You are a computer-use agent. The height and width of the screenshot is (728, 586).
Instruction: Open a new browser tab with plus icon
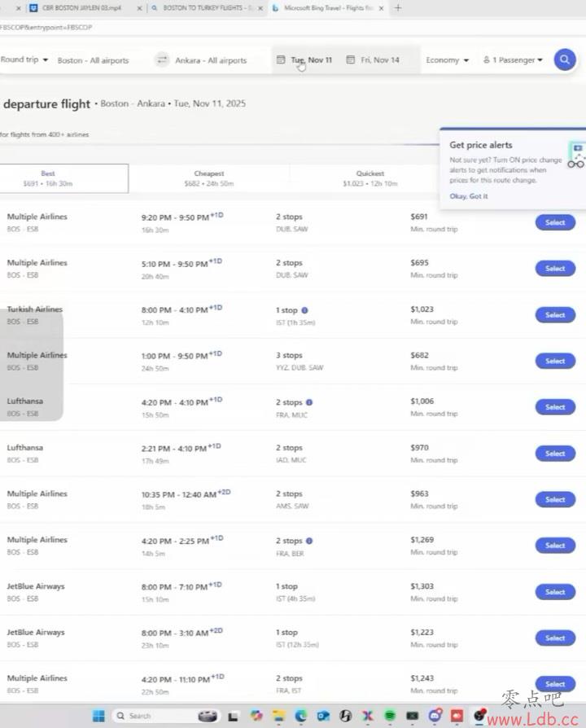(x=398, y=8)
